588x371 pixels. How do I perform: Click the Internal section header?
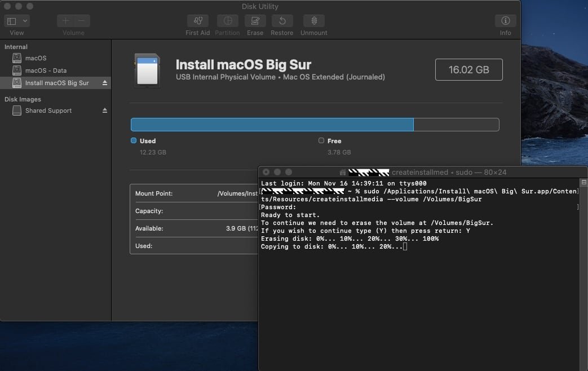pyautogui.click(x=16, y=47)
